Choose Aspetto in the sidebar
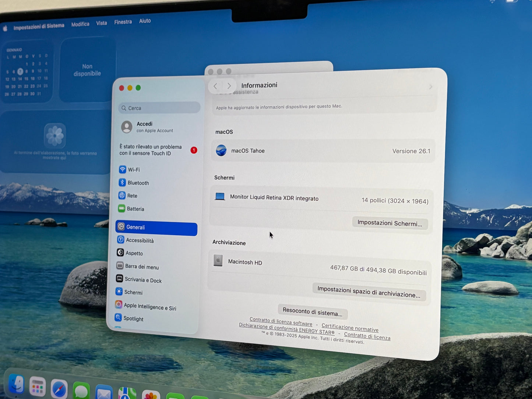532x399 pixels. coord(134,253)
